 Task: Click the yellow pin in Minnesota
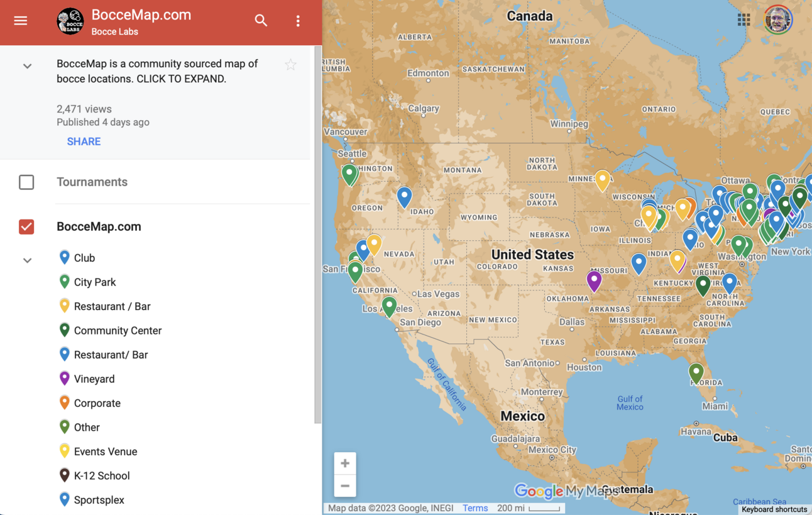pos(603,180)
